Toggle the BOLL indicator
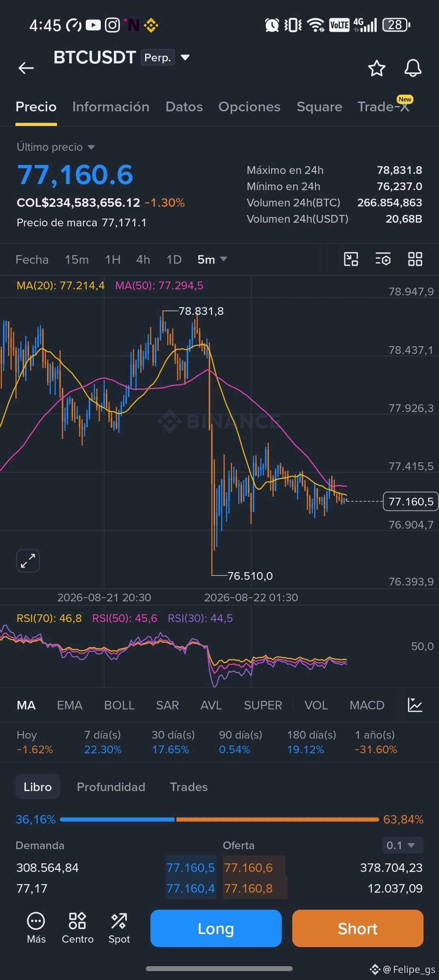This screenshot has width=439, height=980. tap(119, 705)
